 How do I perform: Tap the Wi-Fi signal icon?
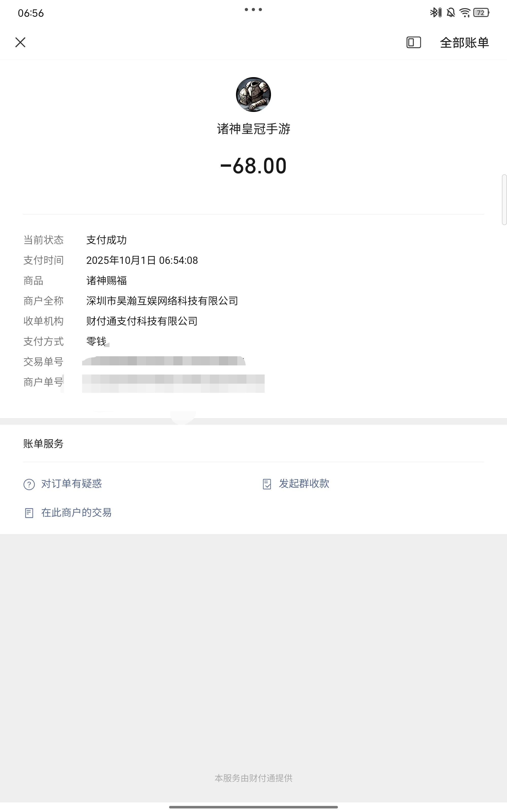click(x=465, y=13)
